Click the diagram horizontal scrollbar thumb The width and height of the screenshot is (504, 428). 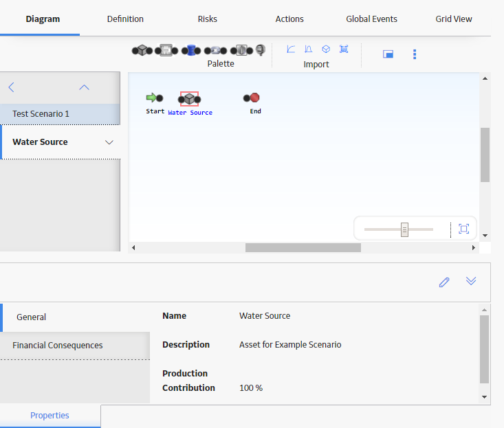coord(303,247)
